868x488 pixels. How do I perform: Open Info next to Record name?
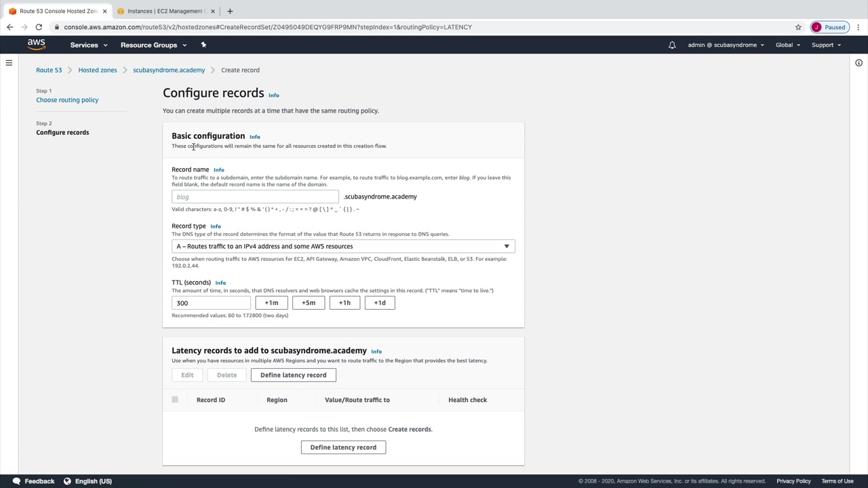pyautogui.click(x=219, y=170)
